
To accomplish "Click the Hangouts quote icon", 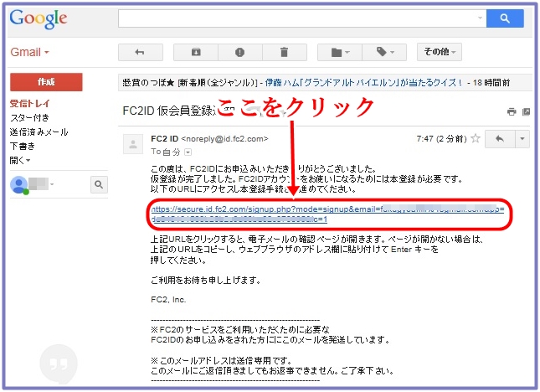I will [x=59, y=364].
